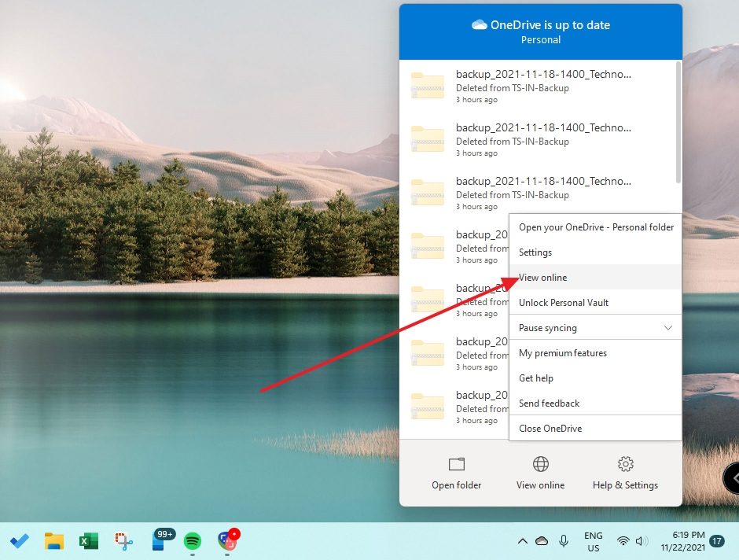Select Settings from the OneDrive menu

[535, 252]
